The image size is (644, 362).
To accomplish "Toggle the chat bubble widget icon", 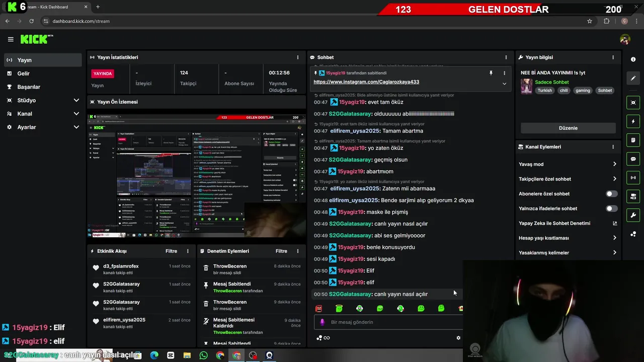I will (633, 159).
